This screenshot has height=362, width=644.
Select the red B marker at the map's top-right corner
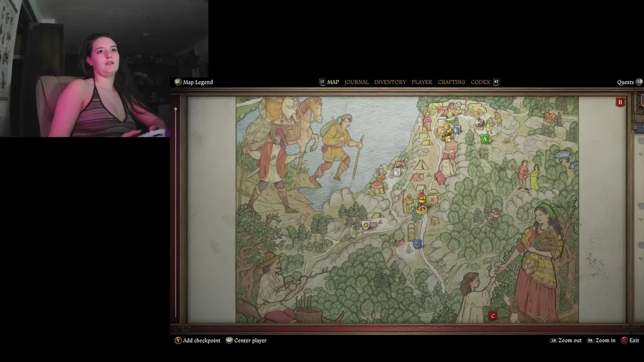coord(620,102)
